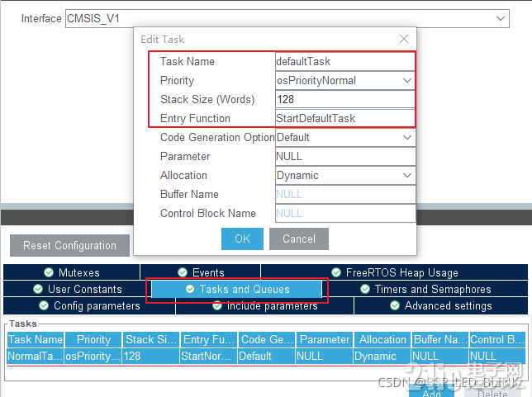The image size is (532, 397).
Task: Click the Dynamic allocation table cell
Action: coord(382,356)
